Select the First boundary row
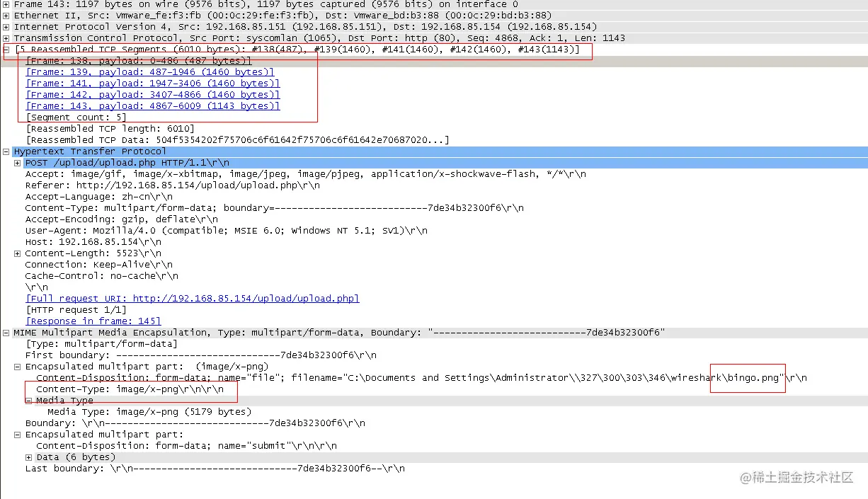Screen dimensions: 868x499 pyautogui.click(x=201, y=355)
